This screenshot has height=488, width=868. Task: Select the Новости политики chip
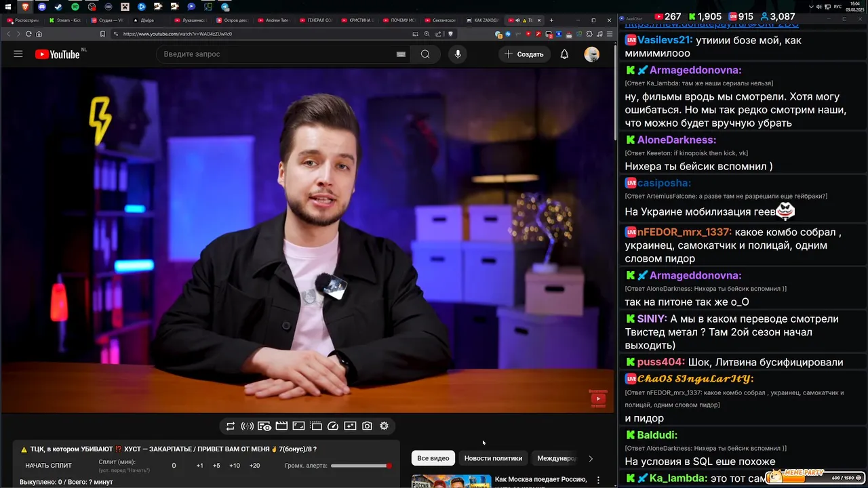coord(493,458)
